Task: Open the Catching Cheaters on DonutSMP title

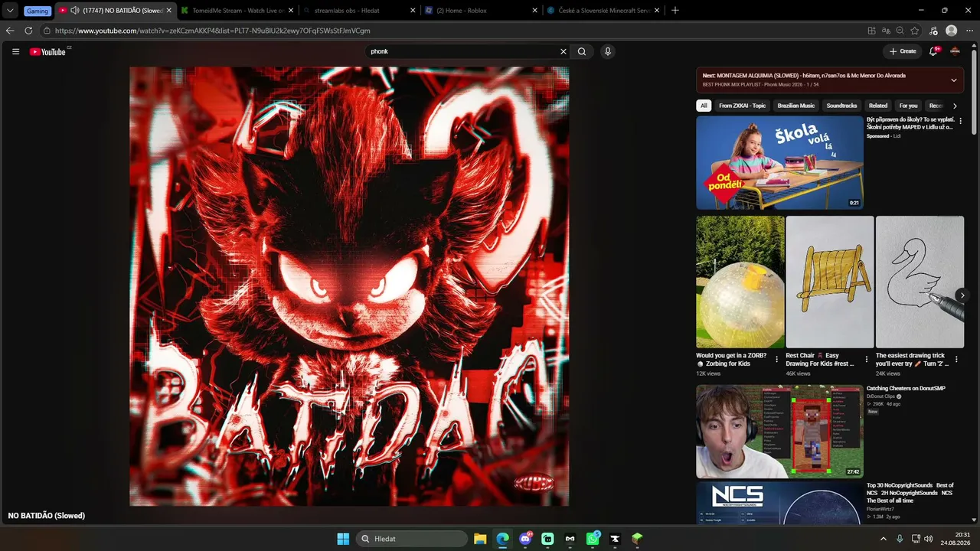Action: tap(906, 388)
